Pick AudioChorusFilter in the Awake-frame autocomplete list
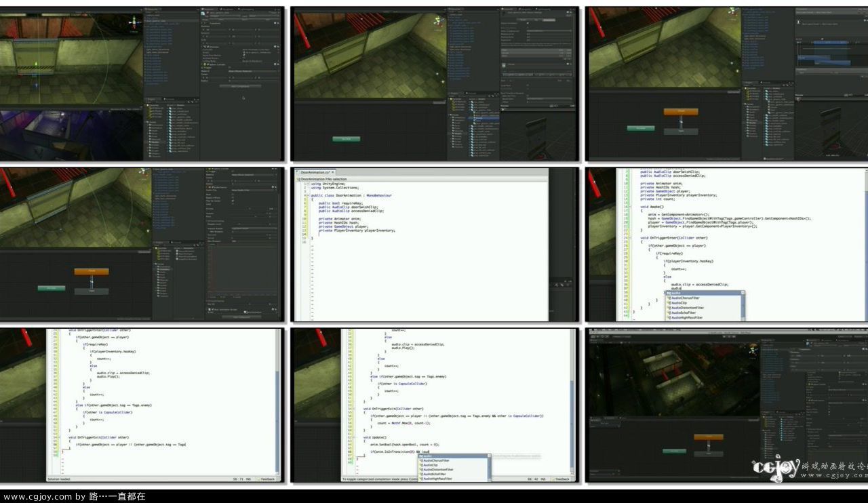Image resolution: width=868 pixels, height=503 pixels. 685,298
